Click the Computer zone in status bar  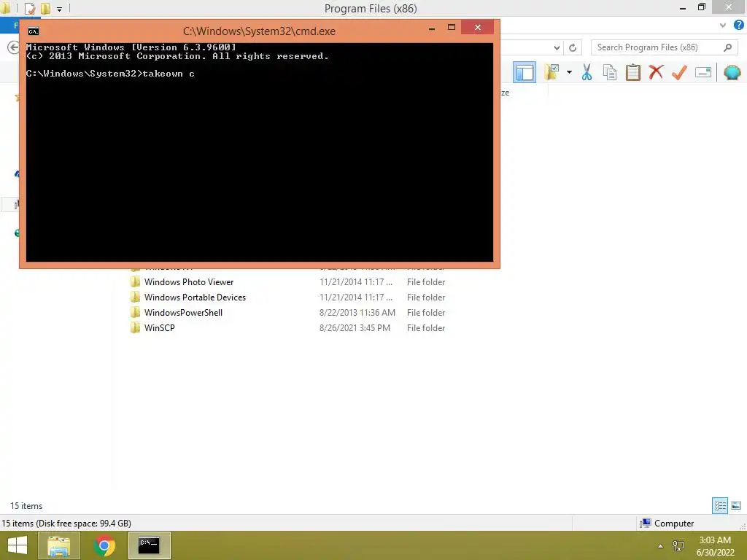[667, 524]
